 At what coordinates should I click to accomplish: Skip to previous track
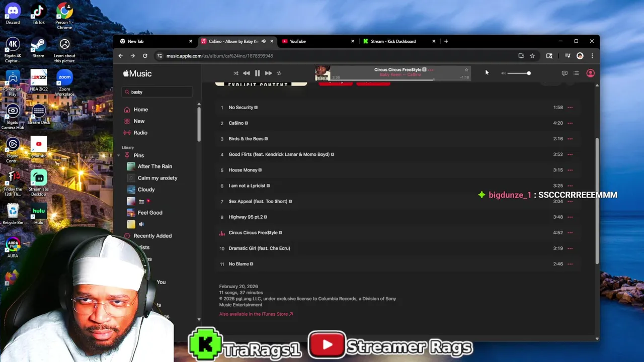point(246,73)
